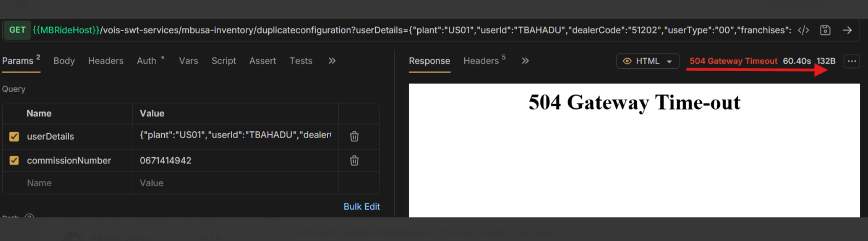Uncheck the commissionNumber parameter checkbox
This screenshot has height=241, width=868.
point(14,160)
